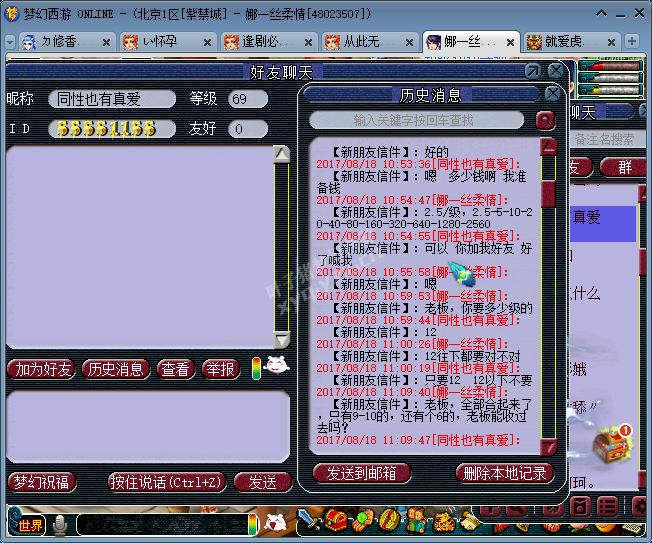
Task: Click 删除本地记录 button
Action: (x=505, y=473)
